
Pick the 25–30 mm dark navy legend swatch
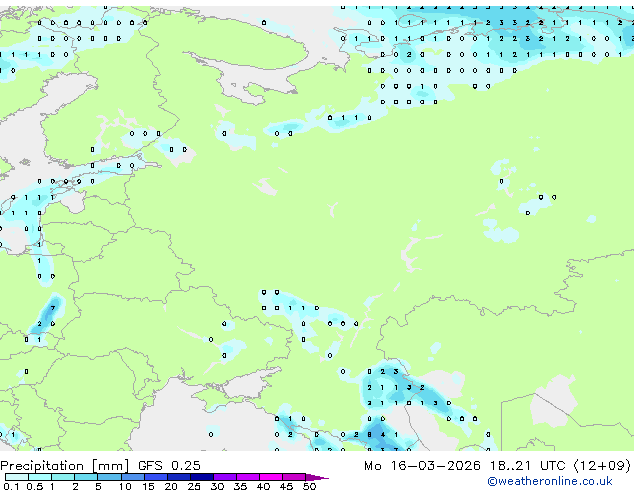point(202,477)
